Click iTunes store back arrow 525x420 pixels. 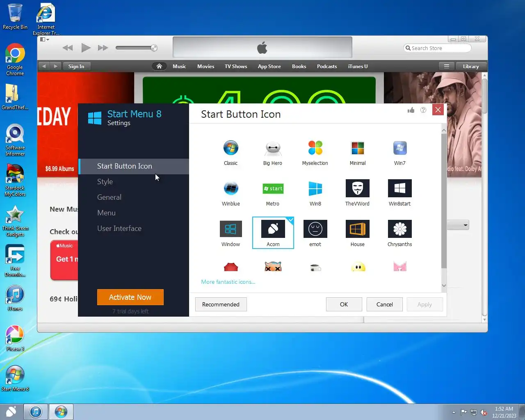[x=44, y=66]
